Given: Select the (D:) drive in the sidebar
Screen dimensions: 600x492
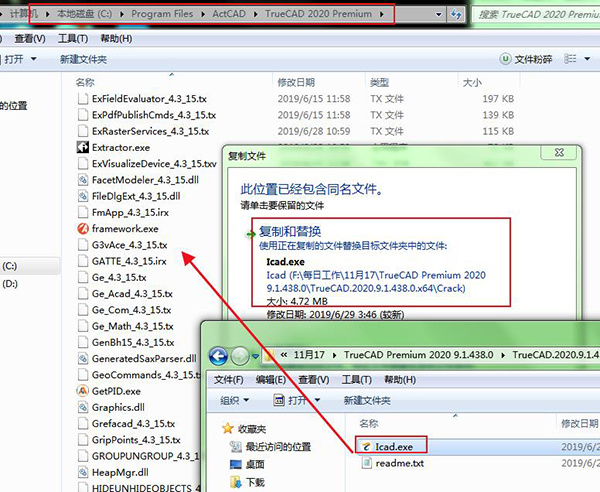Looking at the screenshot, I should click(10, 284).
